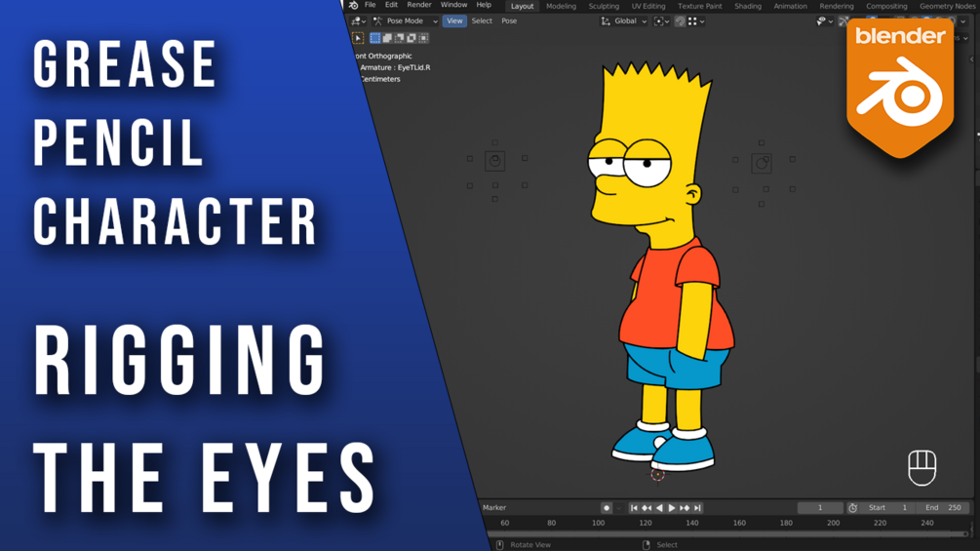The width and height of the screenshot is (980, 551).
Task: Choose 'Subtract selection' mode icon
Action: (x=399, y=38)
